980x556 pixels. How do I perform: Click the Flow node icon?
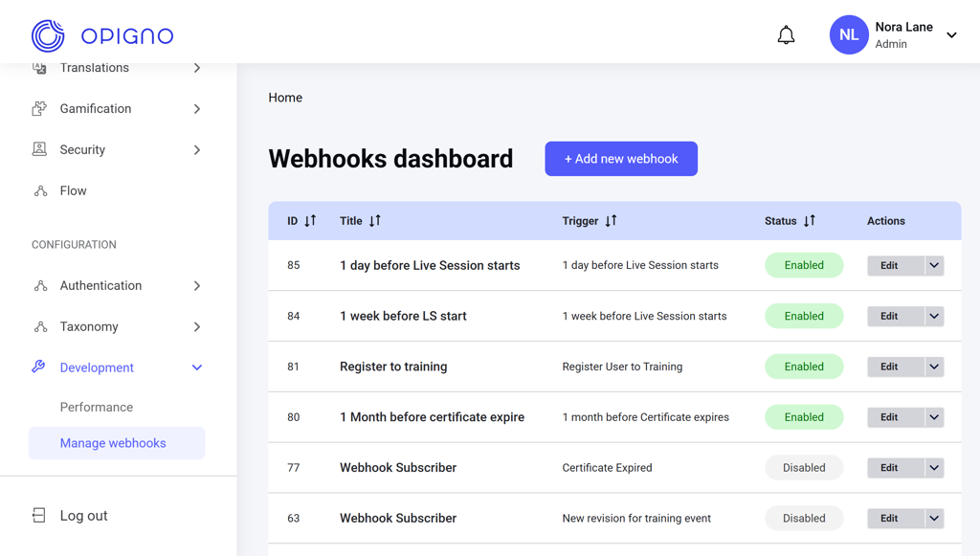(40, 190)
